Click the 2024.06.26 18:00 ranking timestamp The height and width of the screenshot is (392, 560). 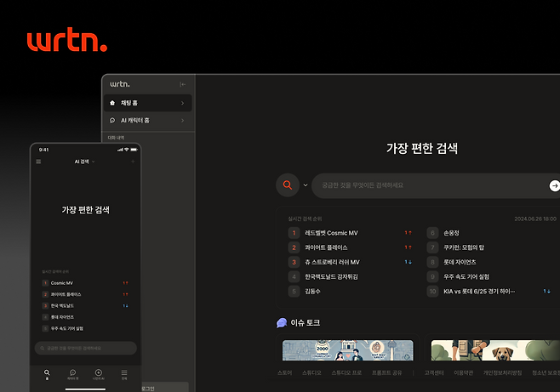535,219
